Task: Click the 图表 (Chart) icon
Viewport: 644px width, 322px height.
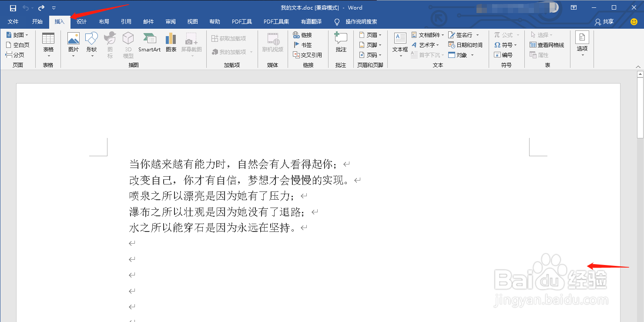Action: tap(171, 42)
